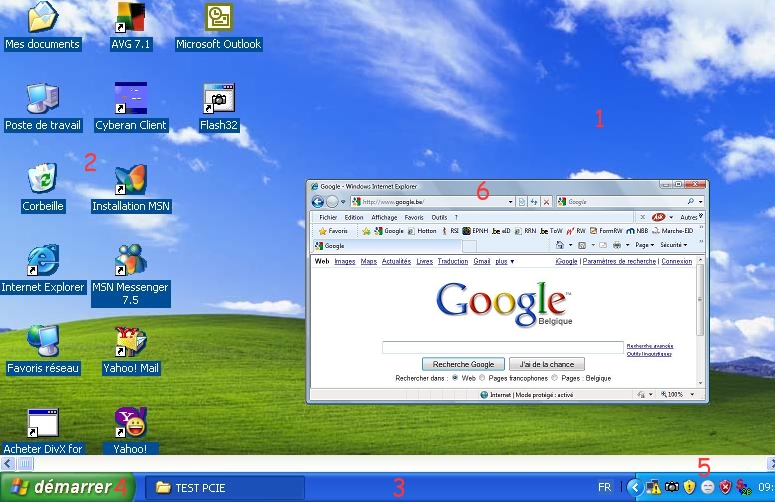
Task: Expand the Sécurité menu in IE command bar
Action: 674,245
